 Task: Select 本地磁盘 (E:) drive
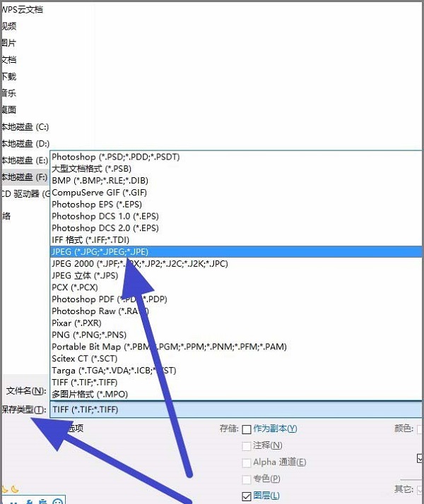click(25, 160)
